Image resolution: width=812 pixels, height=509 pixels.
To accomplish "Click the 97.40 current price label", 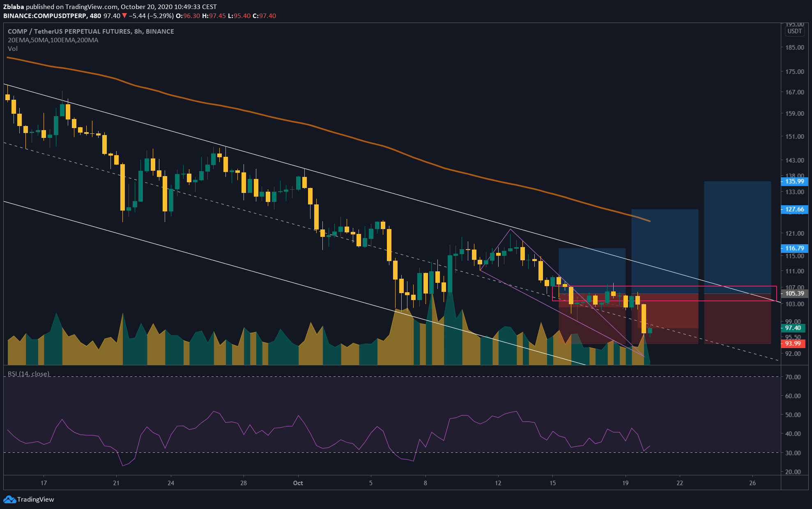I will click(793, 328).
